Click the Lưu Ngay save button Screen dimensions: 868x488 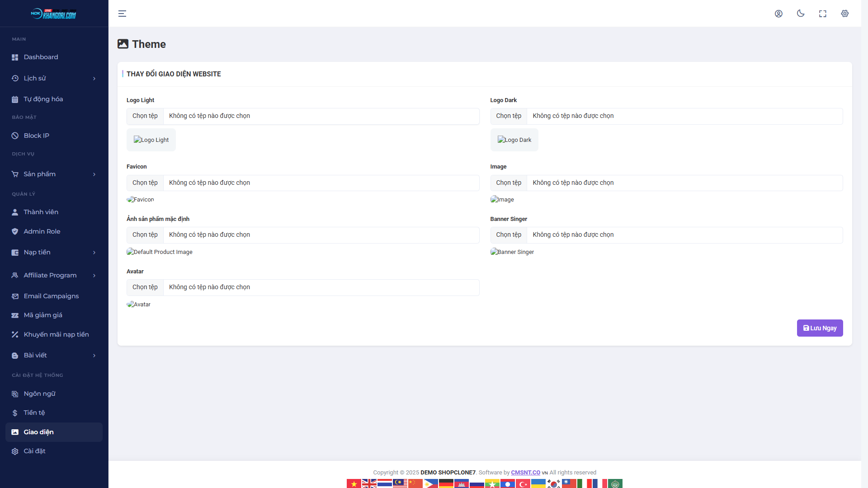(x=819, y=328)
